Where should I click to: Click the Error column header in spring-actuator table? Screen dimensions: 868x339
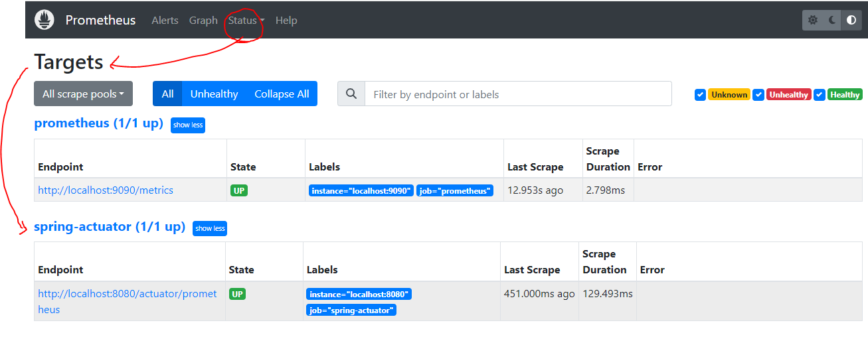click(652, 269)
